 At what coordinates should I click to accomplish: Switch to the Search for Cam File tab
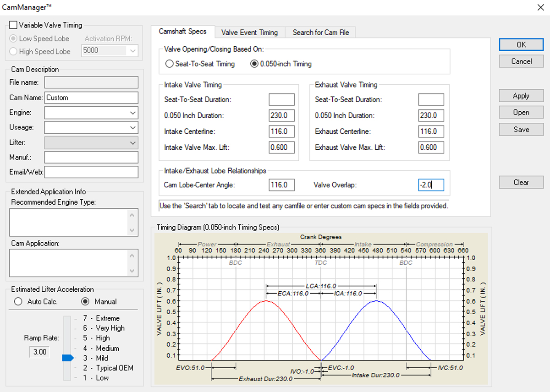321,33
